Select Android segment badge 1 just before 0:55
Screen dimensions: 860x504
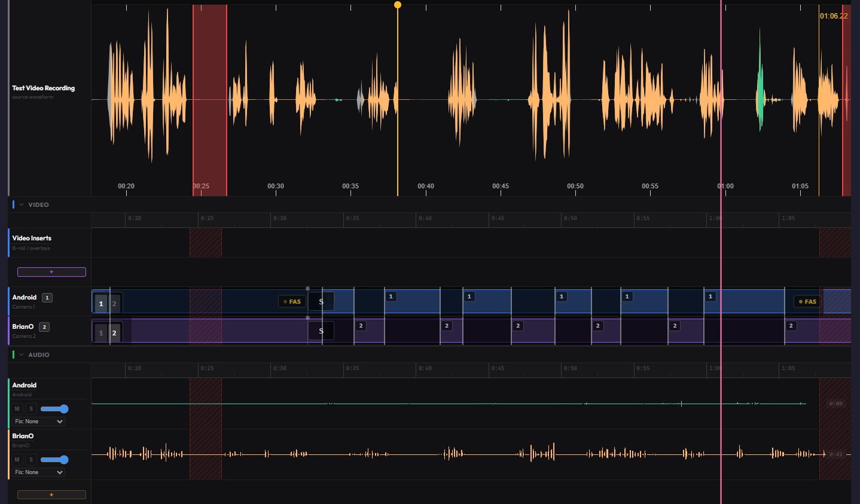click(x=627, y=297)
